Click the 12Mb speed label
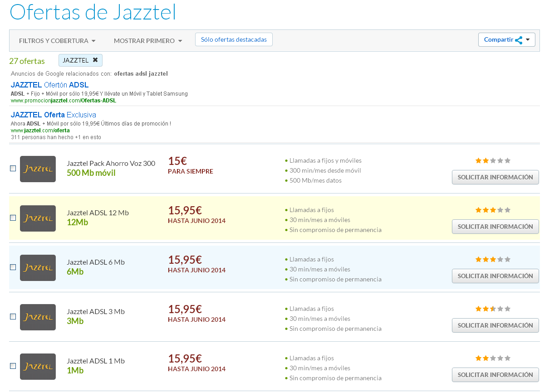The height and width of the screenshot is (392, 554). coord(77,223)
